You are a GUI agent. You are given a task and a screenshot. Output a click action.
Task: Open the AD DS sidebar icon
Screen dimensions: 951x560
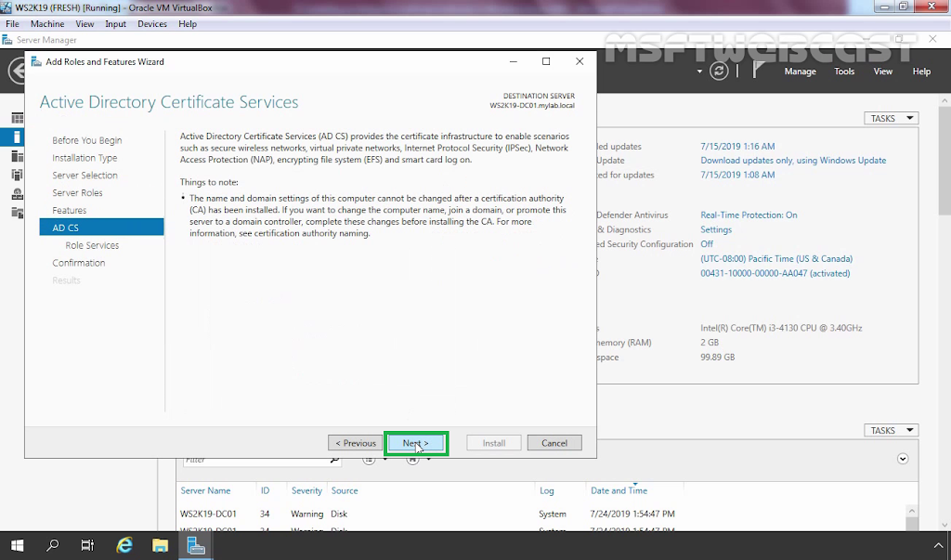pos(17,176)
